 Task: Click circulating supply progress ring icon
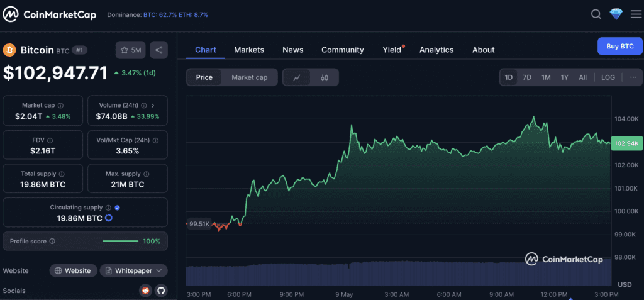pos(109,218)
